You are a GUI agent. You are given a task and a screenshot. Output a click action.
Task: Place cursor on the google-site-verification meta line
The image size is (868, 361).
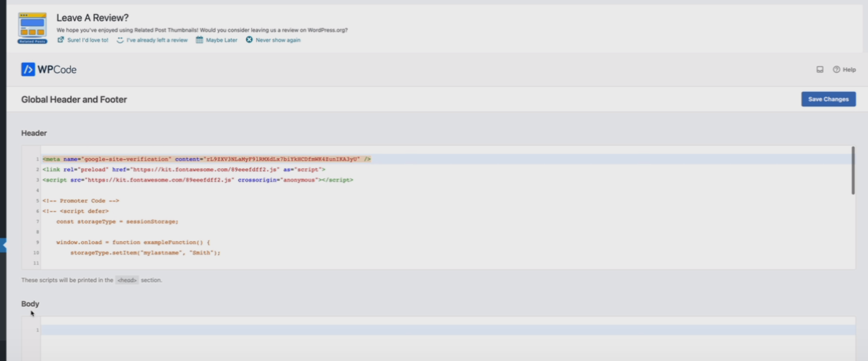click(x=207, y=159)
